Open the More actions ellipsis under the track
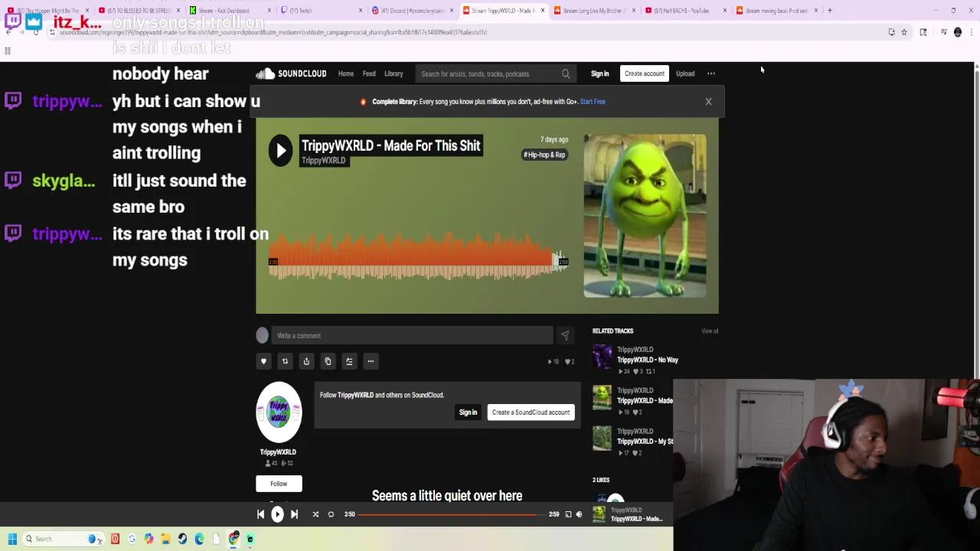 pos(371,361)
